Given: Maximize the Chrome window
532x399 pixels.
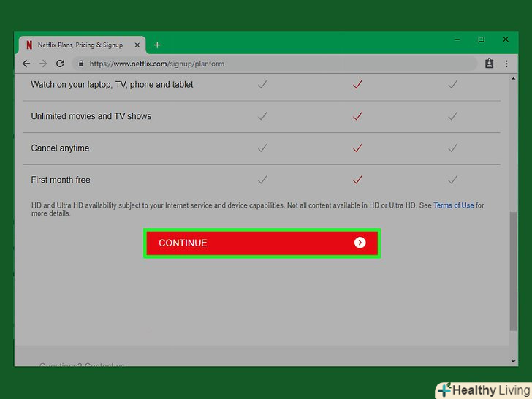Looking at the screenshot, I should pos(481,39).
